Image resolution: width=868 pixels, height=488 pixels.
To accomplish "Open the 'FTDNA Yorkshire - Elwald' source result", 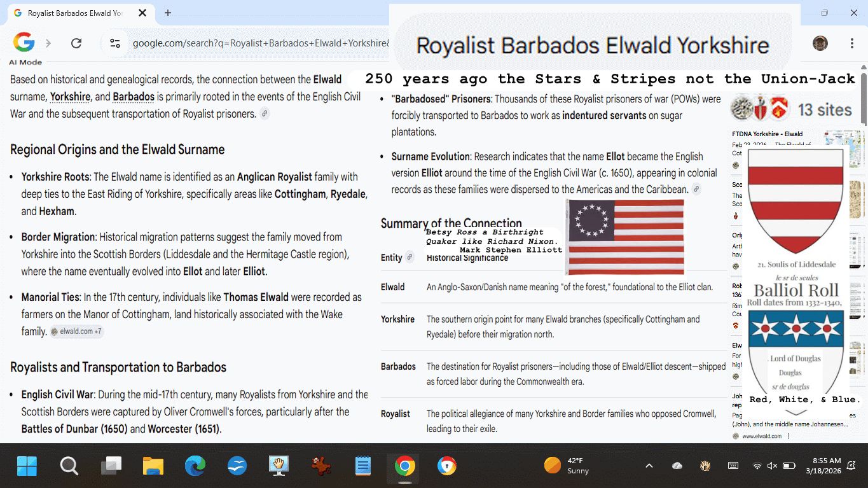I will (767, 134).
